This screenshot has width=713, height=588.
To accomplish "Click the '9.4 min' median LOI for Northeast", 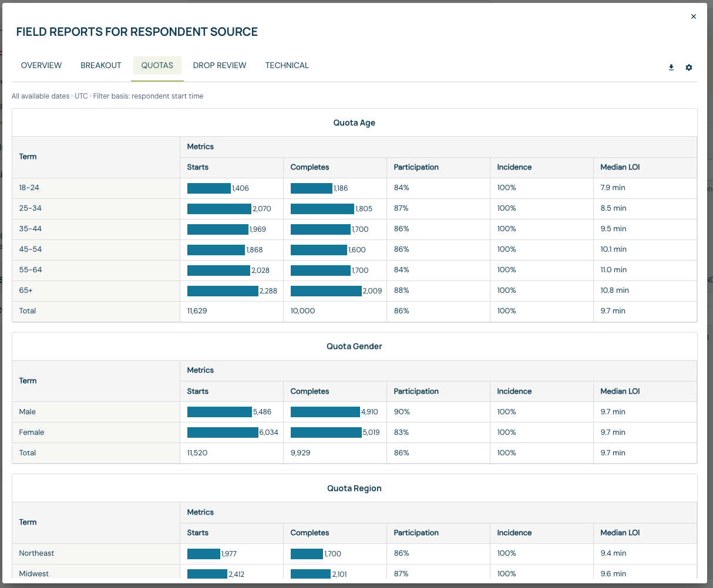I will [613, 553].
